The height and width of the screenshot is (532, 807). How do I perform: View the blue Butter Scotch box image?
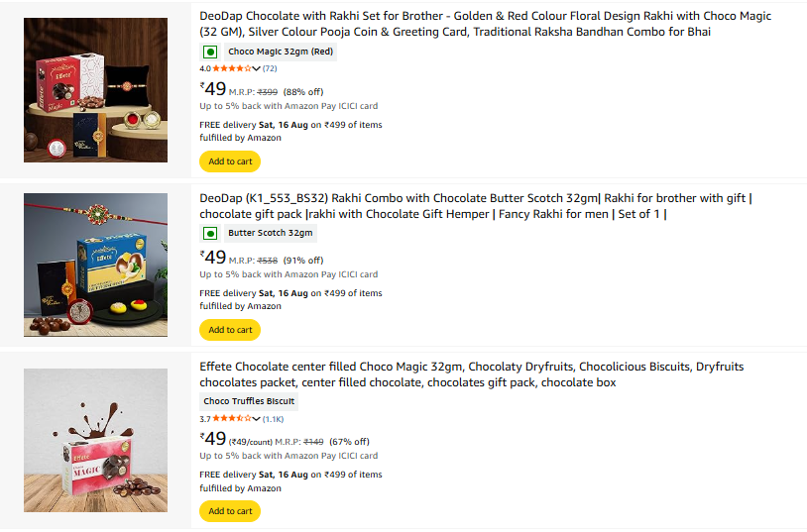coord(96,265)
